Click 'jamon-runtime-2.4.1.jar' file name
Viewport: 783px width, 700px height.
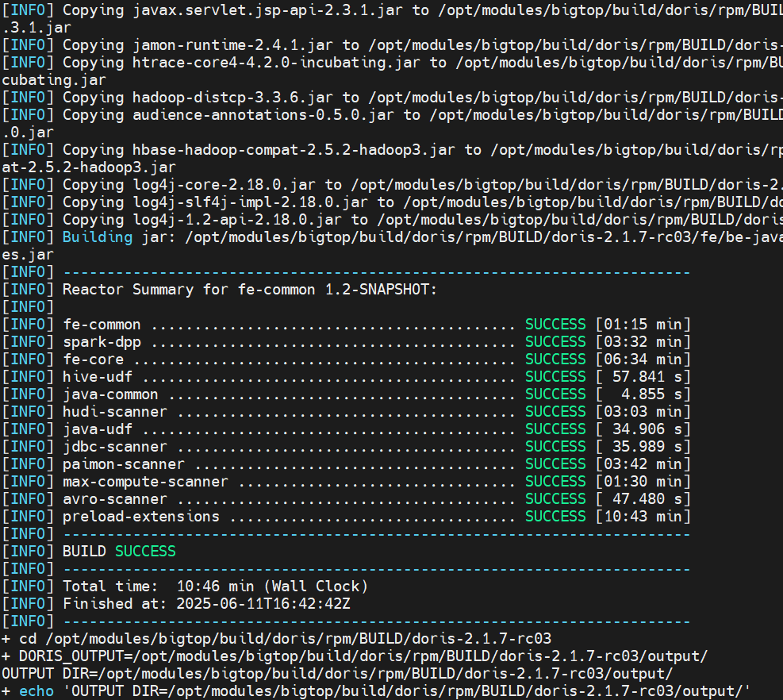pyautogui.click(x=232, y=45)
